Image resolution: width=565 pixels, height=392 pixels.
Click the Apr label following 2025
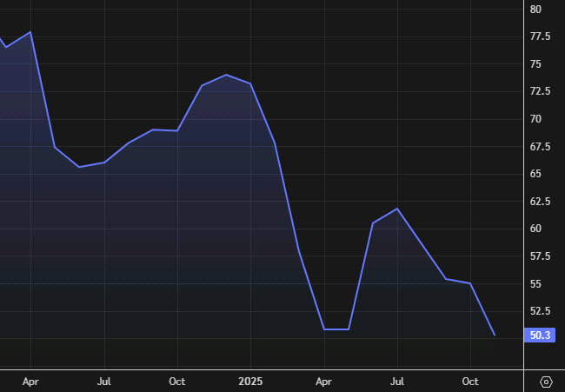pos(323,381)
